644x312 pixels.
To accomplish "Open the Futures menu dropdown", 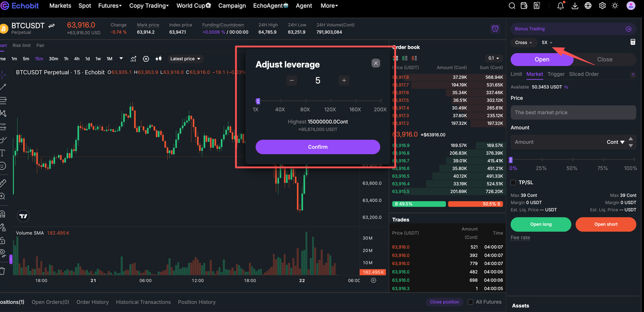I will [110, 6].
